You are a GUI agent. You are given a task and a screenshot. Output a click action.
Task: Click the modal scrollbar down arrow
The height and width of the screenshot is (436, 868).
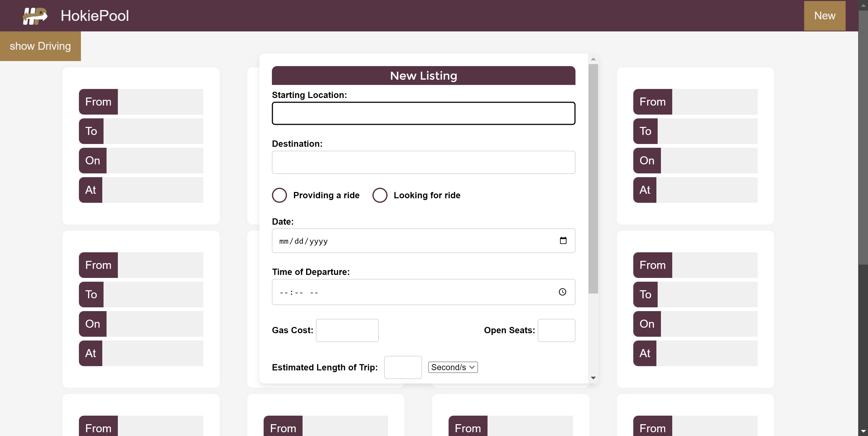point(593,378)
